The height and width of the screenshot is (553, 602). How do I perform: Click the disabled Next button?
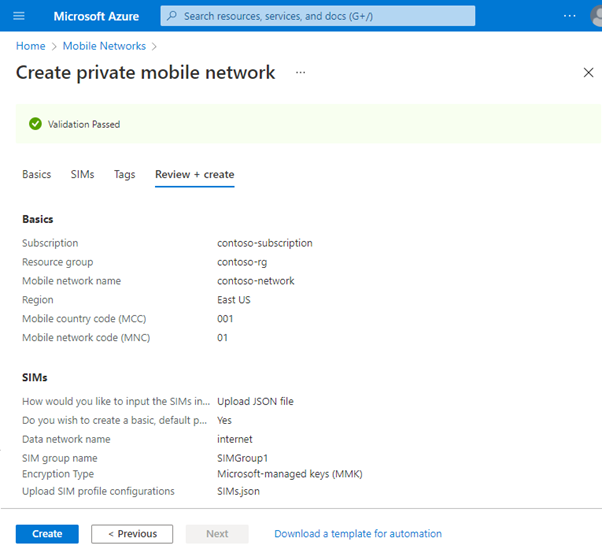[x=217, y=534]
